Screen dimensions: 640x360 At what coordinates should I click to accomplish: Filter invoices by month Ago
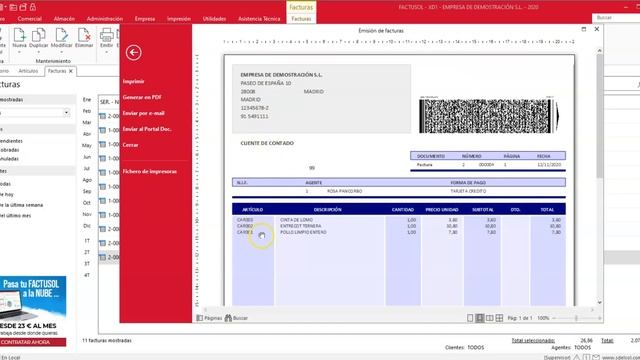coord(87,180)
